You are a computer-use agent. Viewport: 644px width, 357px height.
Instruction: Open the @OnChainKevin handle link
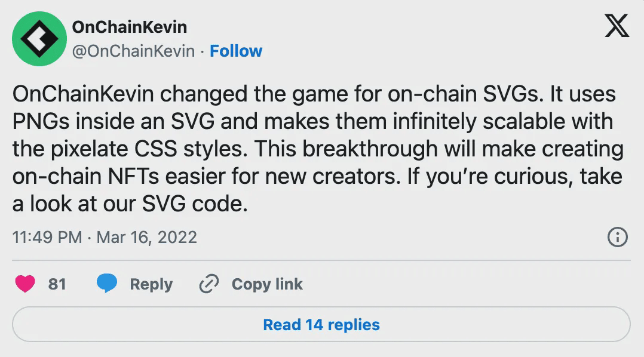pyautogui.click(x=133, y=51)
